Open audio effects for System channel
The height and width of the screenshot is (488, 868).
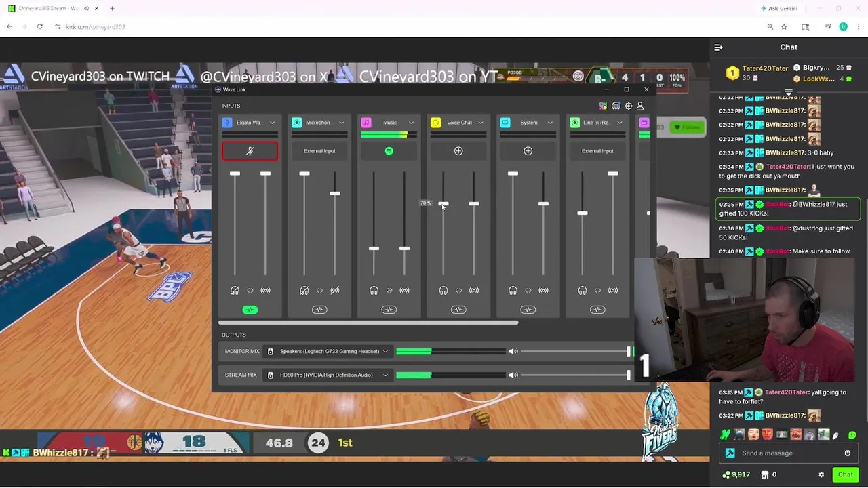coord(528,310)
